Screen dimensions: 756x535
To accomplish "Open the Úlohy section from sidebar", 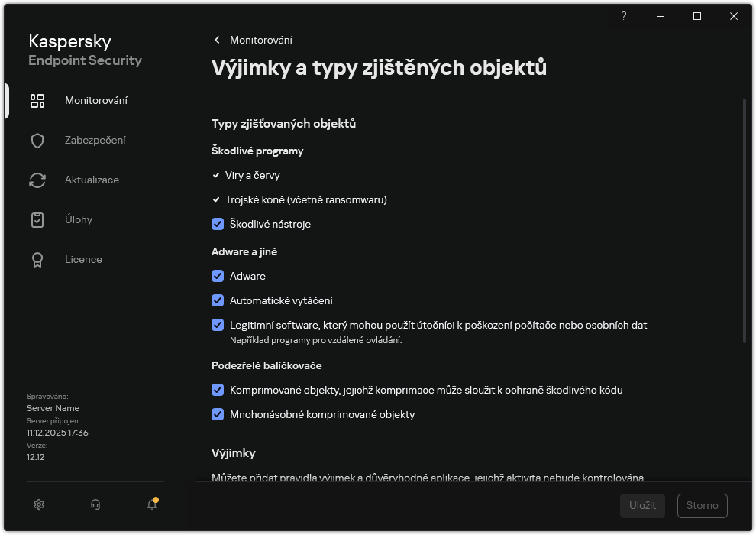I will click(x=79, y=219).
